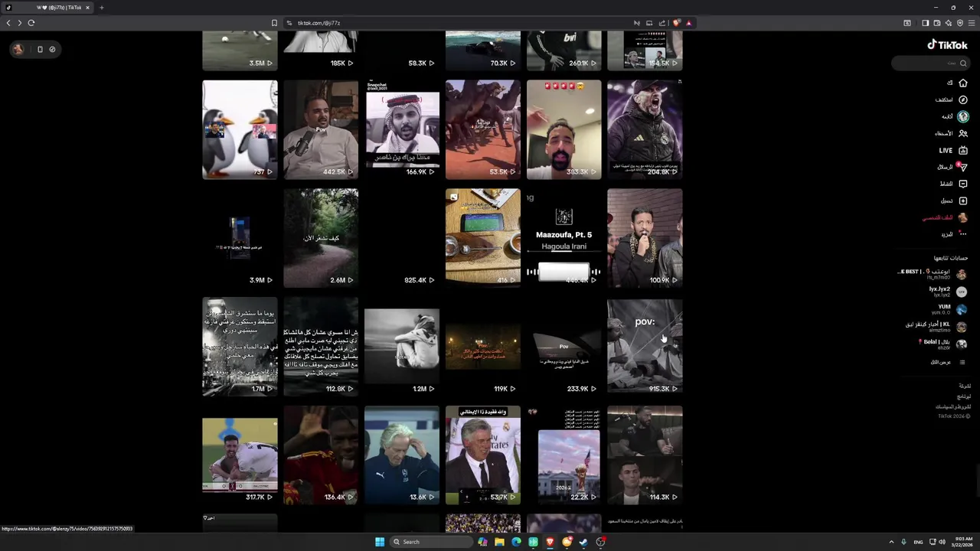This screenshot has width=980, height=551.
Task: Click the TikTok logo in the sidebar
Action: click(948, 45)
